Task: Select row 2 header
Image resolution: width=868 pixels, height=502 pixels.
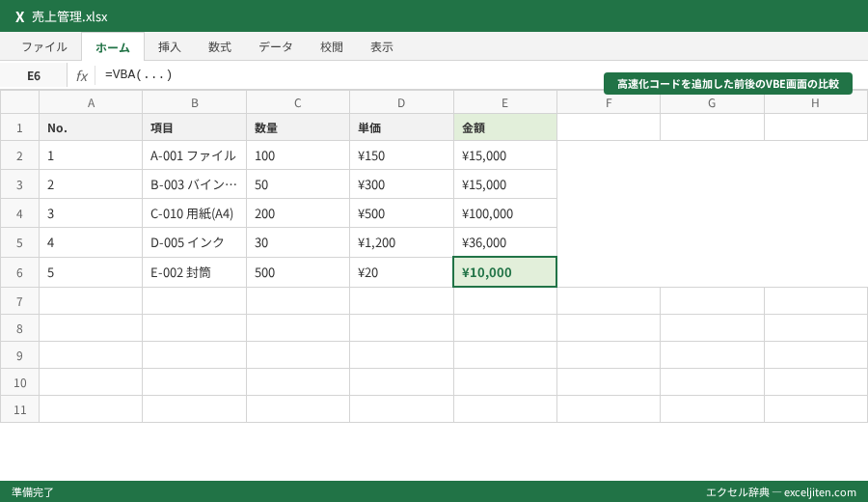Action: 19,155
